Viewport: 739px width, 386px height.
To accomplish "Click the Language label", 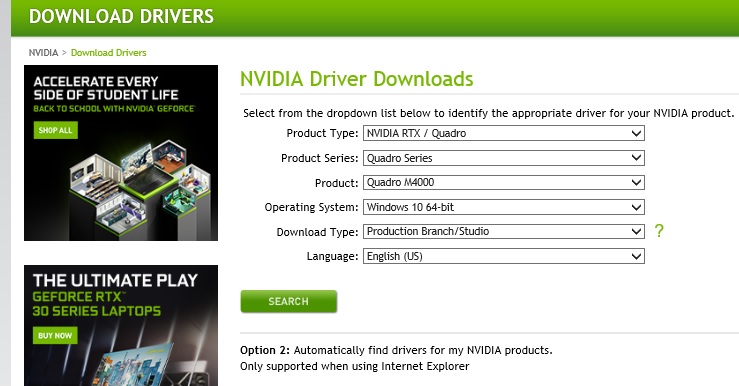I will tap(332, 256).
